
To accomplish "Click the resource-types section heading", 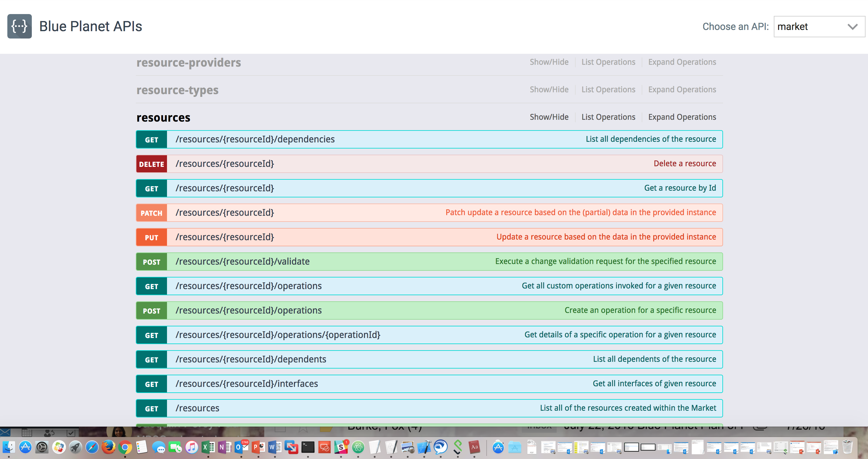I will (x=177, y=90).
